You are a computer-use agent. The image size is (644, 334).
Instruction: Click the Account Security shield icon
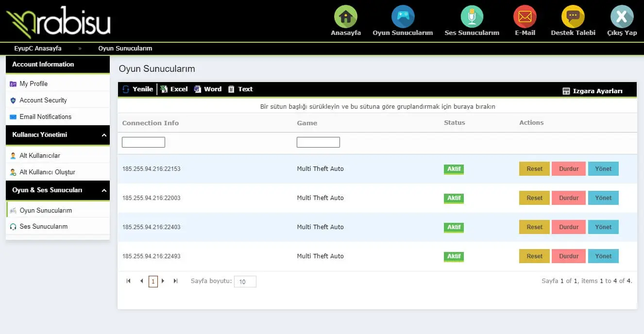(13, 100)
